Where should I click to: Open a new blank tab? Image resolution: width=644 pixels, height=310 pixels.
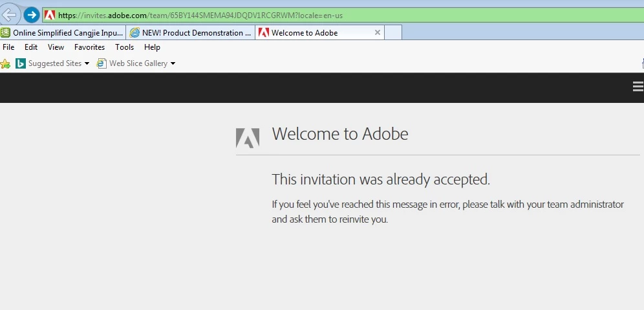[x=393, y=32]
